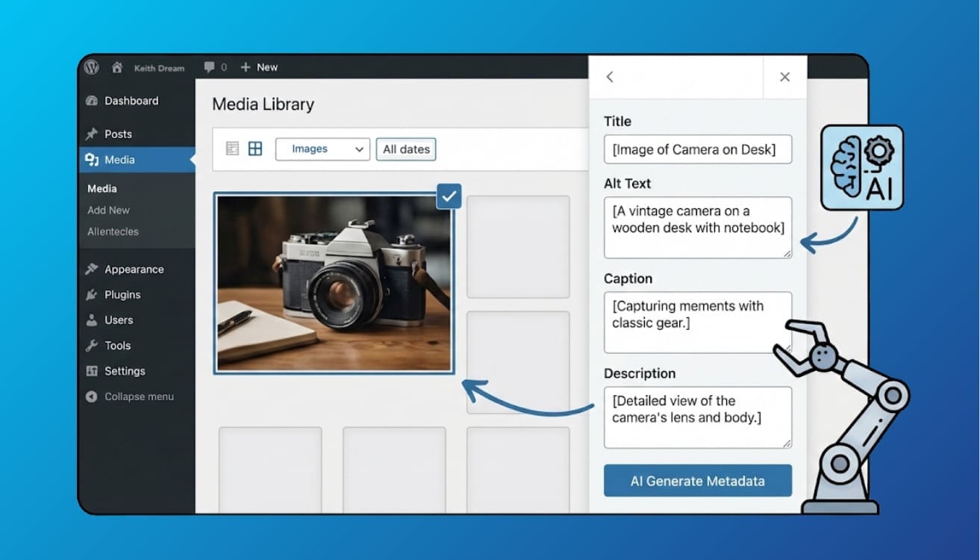Close the attachment details panel
This screenshot has width=980, height=560.
point(784,77)
